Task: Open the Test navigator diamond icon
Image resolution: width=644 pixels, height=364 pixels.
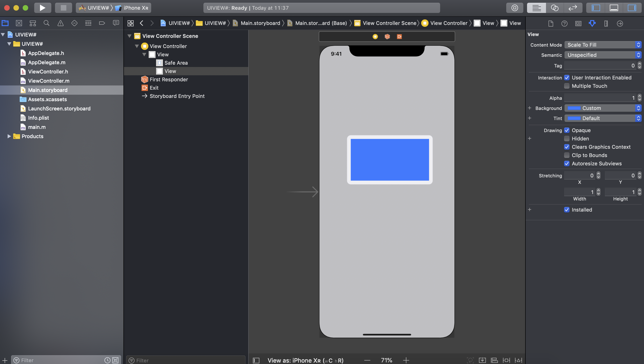Action: [x=74, y=23]
